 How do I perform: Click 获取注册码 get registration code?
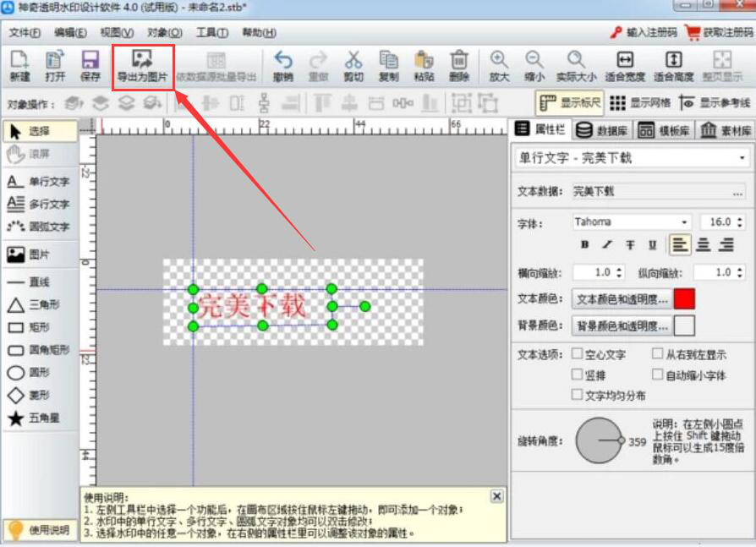point(720,32)
